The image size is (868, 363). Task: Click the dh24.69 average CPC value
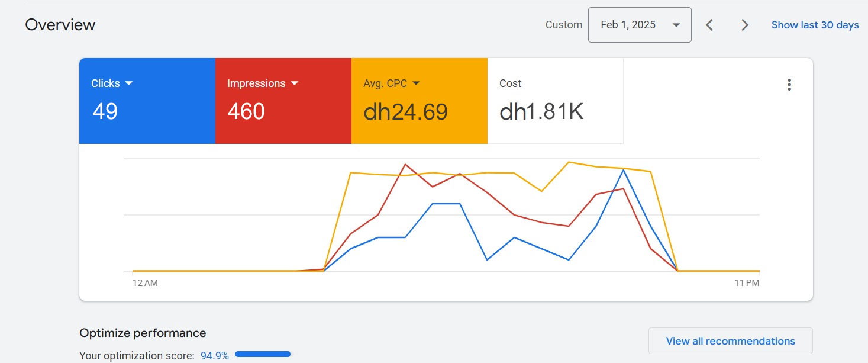tap(405, 112)
